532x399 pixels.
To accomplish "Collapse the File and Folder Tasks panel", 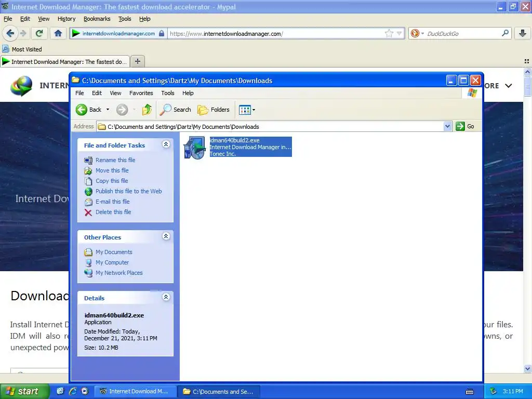I will (x=166, y=144).
